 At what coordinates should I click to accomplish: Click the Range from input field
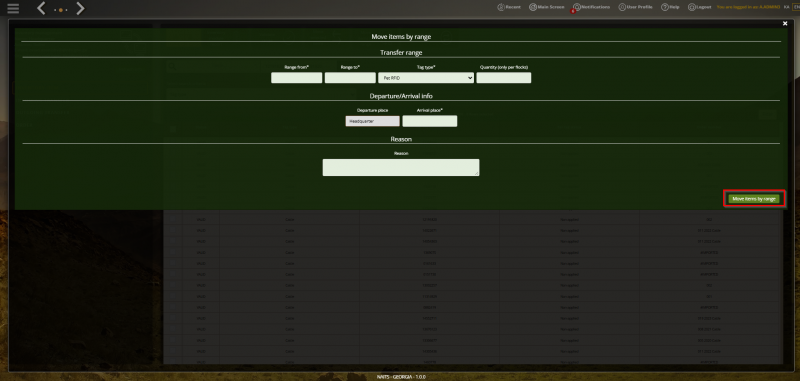coord(296,78)
